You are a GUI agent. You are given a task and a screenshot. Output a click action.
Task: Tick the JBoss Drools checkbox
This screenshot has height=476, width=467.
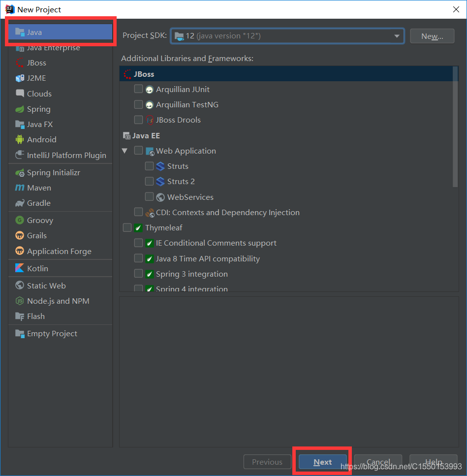coord(138,120)
